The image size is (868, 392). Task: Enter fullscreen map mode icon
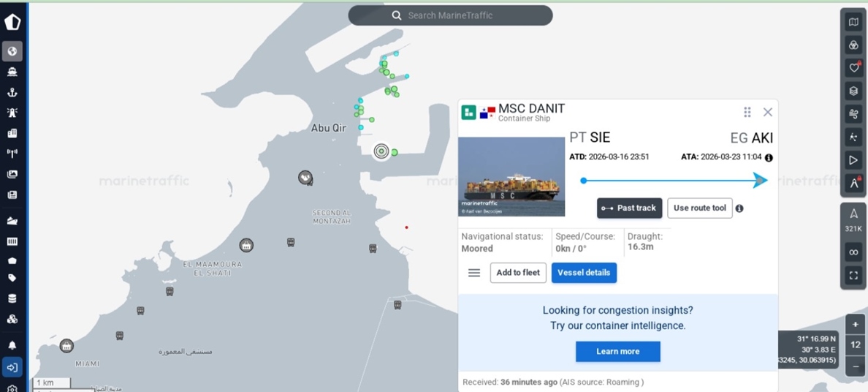pyautogui.click(x=853, y=275)
